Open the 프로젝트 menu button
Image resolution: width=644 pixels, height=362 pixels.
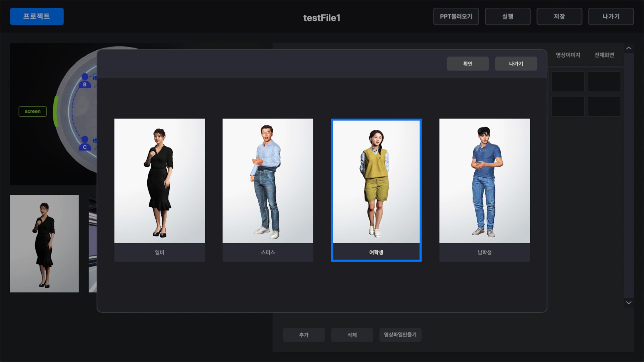[x=37, y=16]
